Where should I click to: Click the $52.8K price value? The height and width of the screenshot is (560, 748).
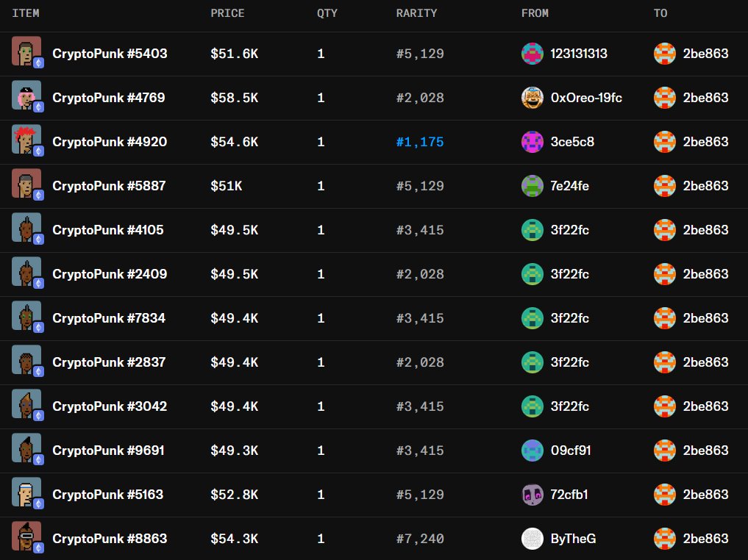click(x=234, y=495)
